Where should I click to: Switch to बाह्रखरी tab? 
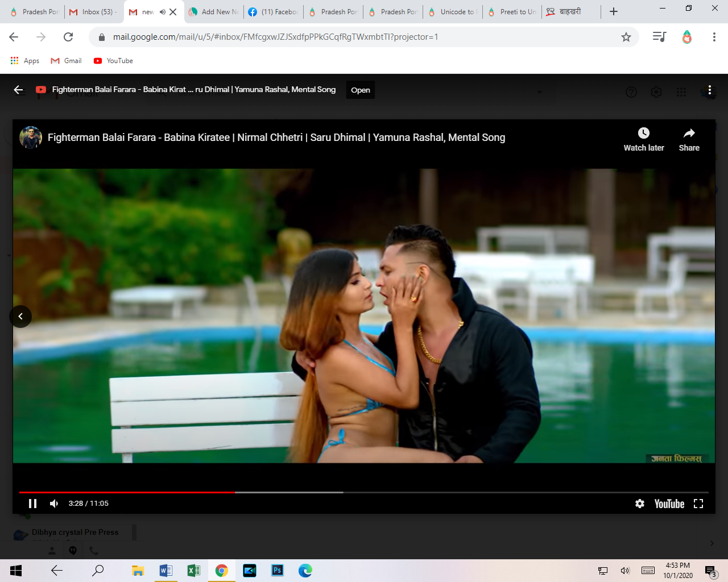[570, 11]
